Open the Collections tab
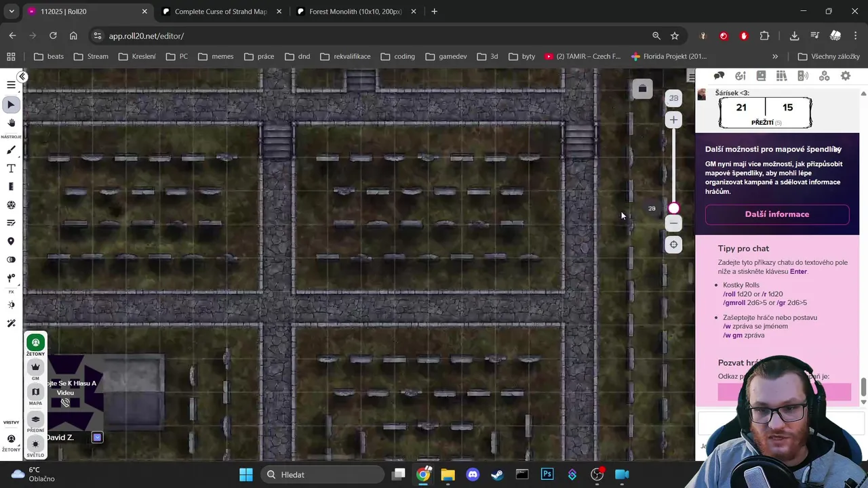The width and height of the screenshot is (868, 488). 825,76
